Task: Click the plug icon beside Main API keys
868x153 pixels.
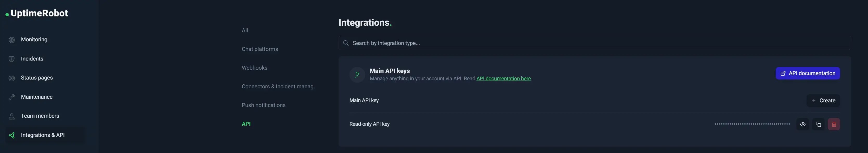Action: pyautogui.click(x=357, y=75)
